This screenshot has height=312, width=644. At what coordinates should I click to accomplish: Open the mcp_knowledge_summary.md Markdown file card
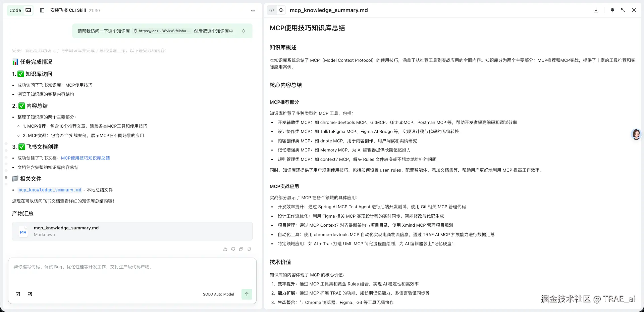click(132, 231)
